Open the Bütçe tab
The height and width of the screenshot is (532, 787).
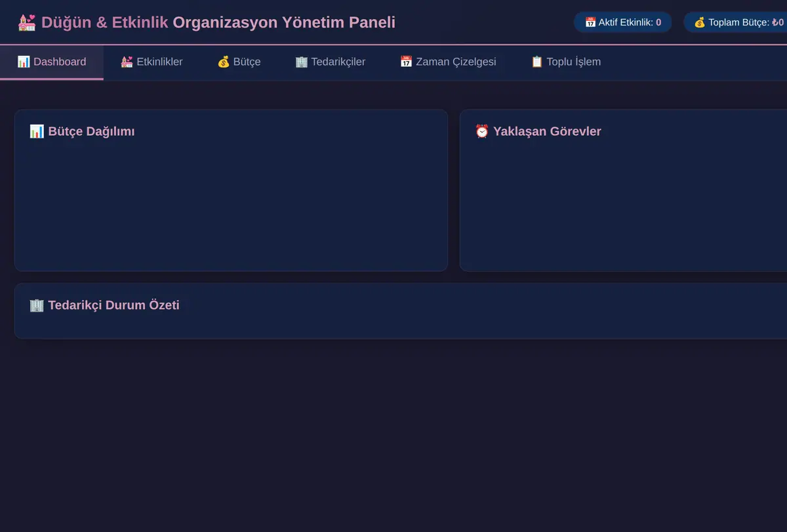tap(239, 62)
